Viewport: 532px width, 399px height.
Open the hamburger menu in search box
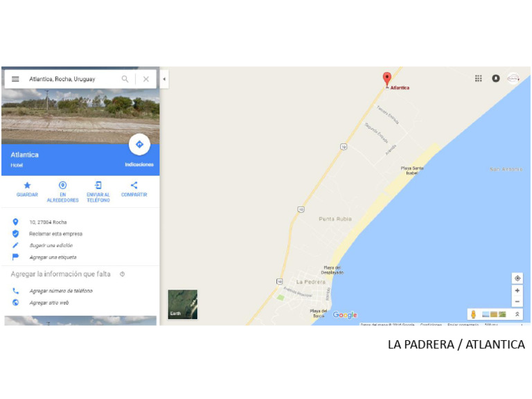point(15,79)
